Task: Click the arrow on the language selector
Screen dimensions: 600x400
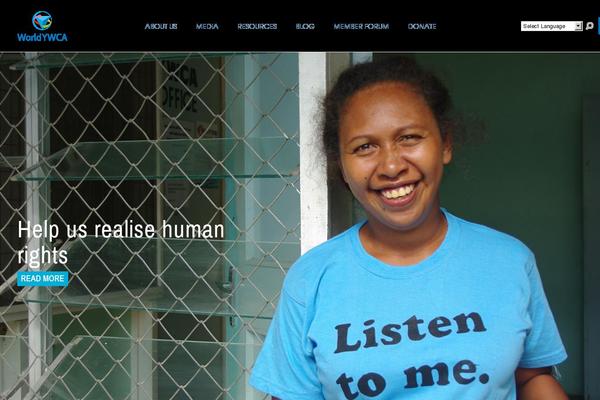Action: coord(579,26)
